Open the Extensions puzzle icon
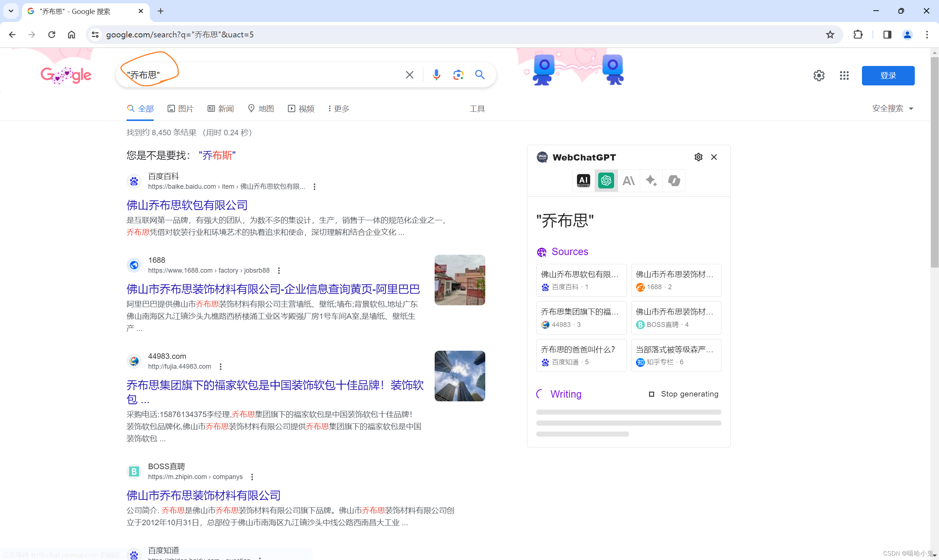Image resolution: width=939 pixels, height=560 pixels. coord(858,35)
